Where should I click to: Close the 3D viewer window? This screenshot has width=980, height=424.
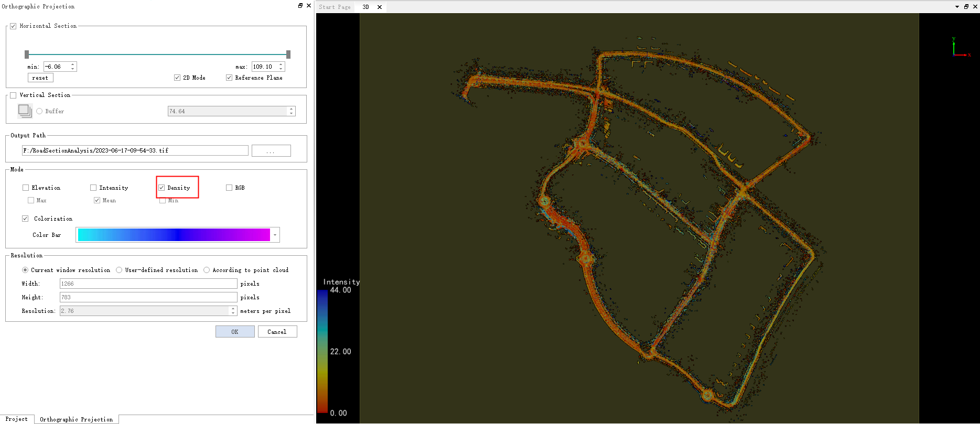pyautogui.click(x=975, y=7)
